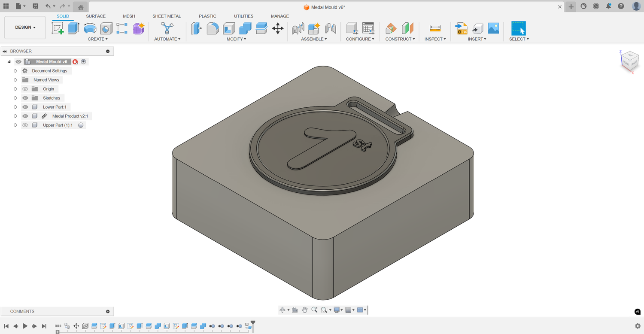Screen dimensions: 644x334
Task: Select the Split Body tool
Action: tap(261, 28)
